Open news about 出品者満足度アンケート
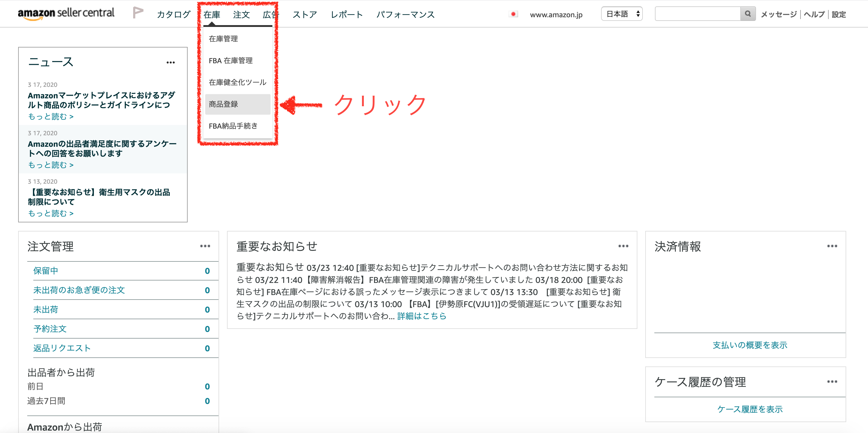Viewport: 868px width, 433px height. 102,149
